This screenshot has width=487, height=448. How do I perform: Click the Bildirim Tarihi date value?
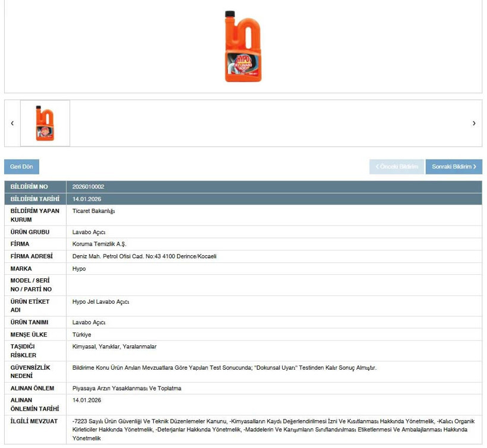pyautogui.click(x=87, y=199)
